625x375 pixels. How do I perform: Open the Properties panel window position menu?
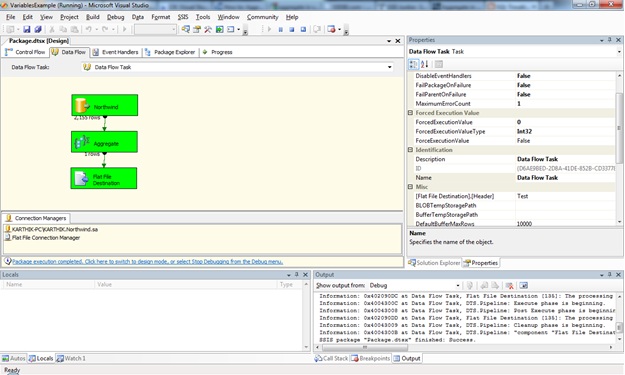(x=601, y=40)
